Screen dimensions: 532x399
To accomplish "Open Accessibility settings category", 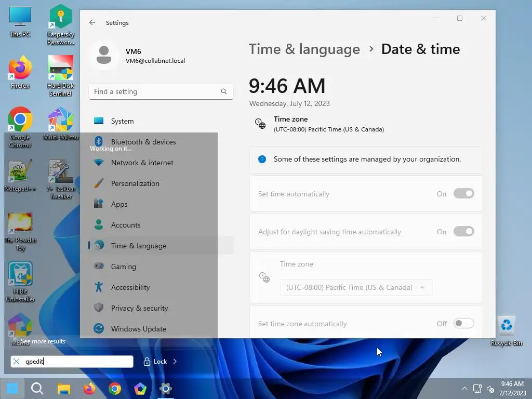I will pos(161,287).
